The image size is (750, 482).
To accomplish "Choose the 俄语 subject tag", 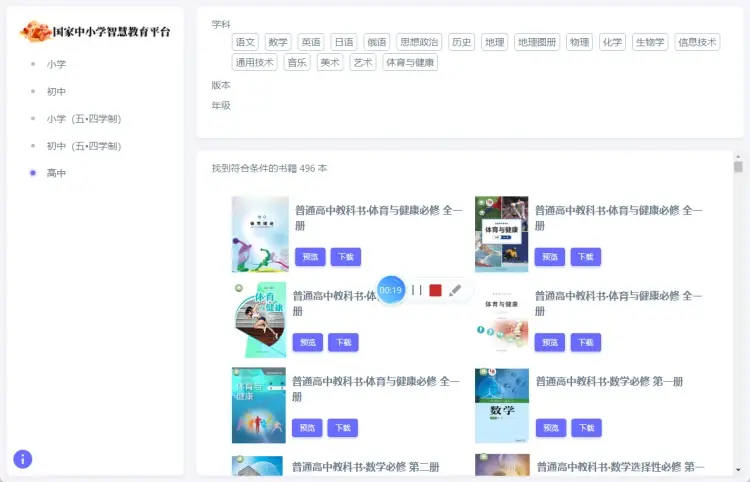I will pyautogui.click(x=377, y=42).
